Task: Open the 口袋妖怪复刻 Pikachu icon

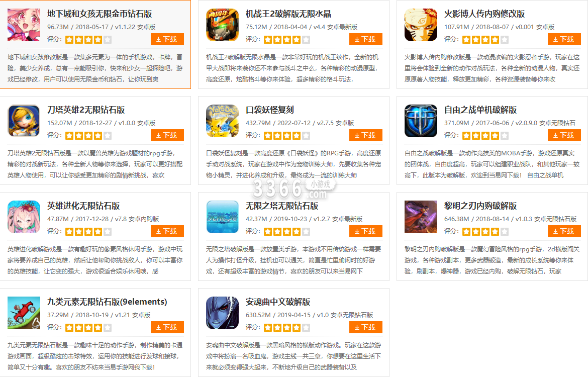Action: point(222,121)
